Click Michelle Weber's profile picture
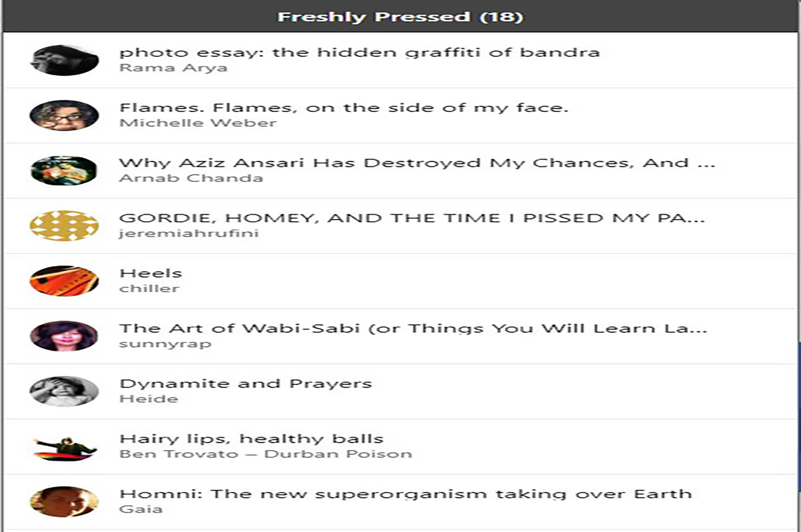 coord(64,115)
